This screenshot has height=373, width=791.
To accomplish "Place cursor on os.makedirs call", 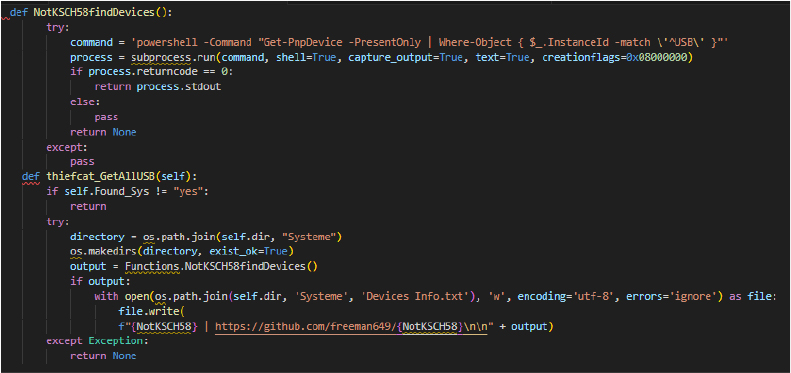I will coord(100,251).
